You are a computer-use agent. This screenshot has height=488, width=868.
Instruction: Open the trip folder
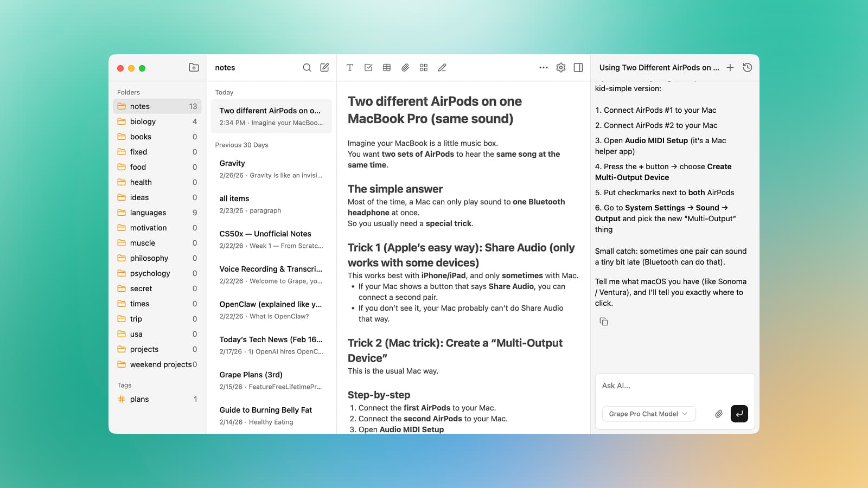(x=157, y=319)
